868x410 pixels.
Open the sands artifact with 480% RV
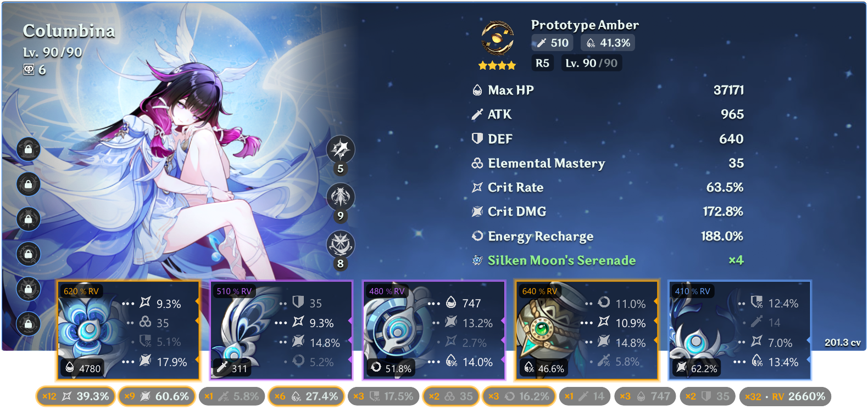433,330
